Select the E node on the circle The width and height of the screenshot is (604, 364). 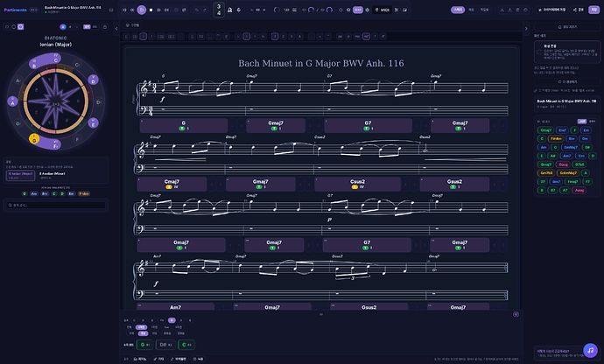click(93, 122)
